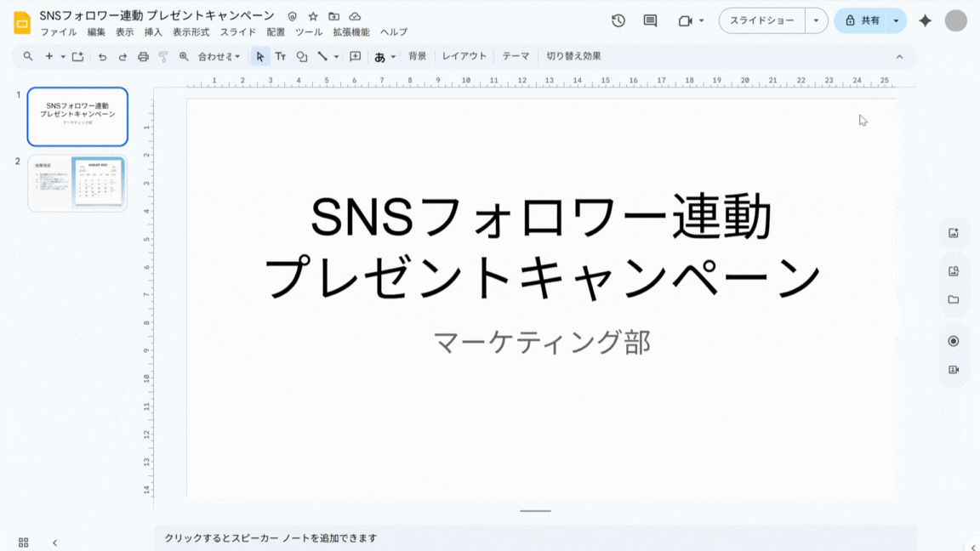Open the Google Slides home icon
Screen dimensions: 980x551
click(x=22, y=22)
